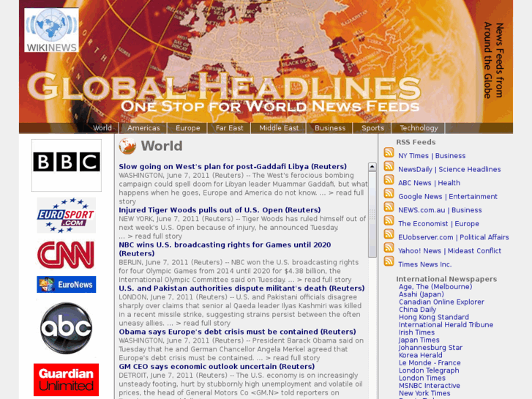532x399 pixels.
Task: Open the post-Gaddafi Libya headline
Action: [x=233, y=167]
